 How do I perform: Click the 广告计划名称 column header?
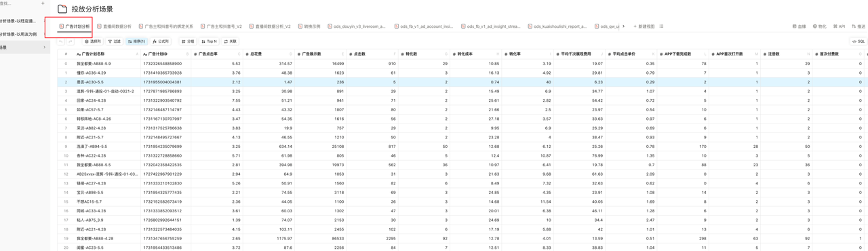click(107, 54)
